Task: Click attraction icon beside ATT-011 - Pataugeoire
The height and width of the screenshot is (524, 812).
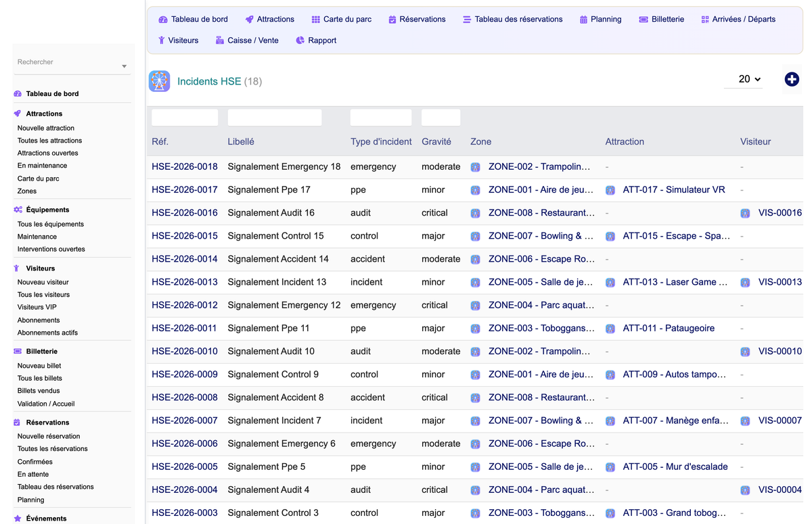Action: click(610, 329)
